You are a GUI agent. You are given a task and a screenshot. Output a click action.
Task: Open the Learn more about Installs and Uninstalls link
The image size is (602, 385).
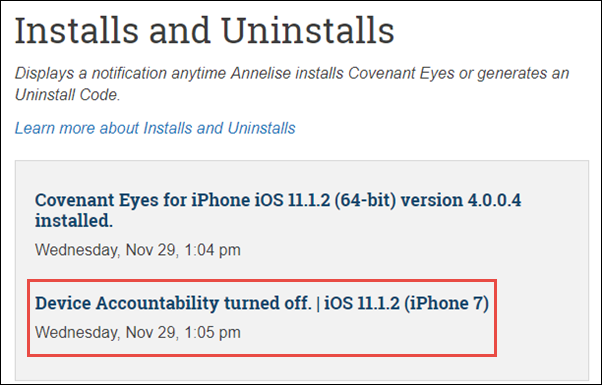click(155, 128)
